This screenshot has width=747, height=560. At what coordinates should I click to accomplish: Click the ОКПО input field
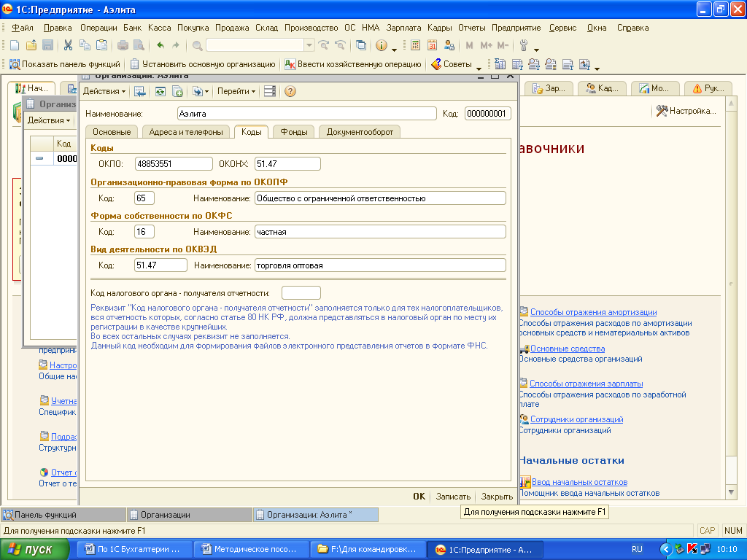174,164
